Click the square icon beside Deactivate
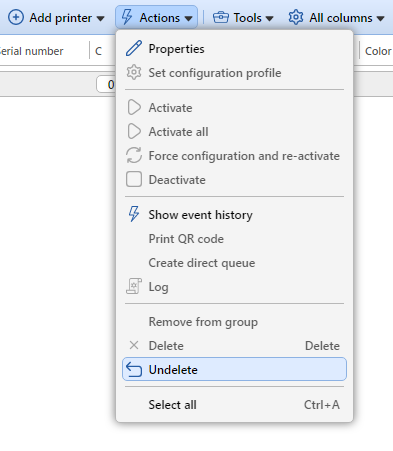393x451 pixels. pyautogui.click(x=134, y=180)
